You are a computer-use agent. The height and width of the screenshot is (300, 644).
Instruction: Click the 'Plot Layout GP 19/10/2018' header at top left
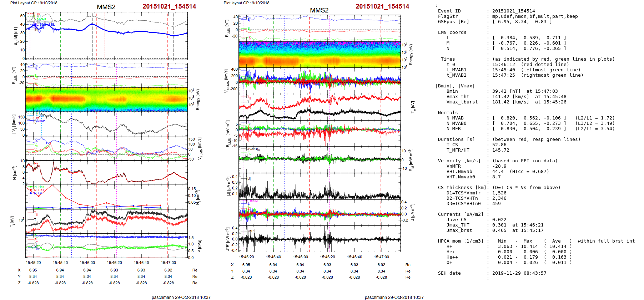34,3
